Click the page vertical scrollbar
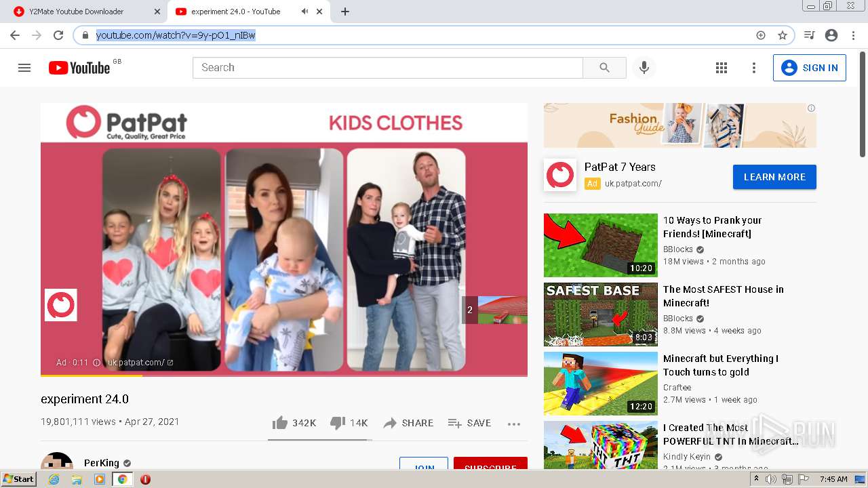The image size is (868, 488). (863, 105)
